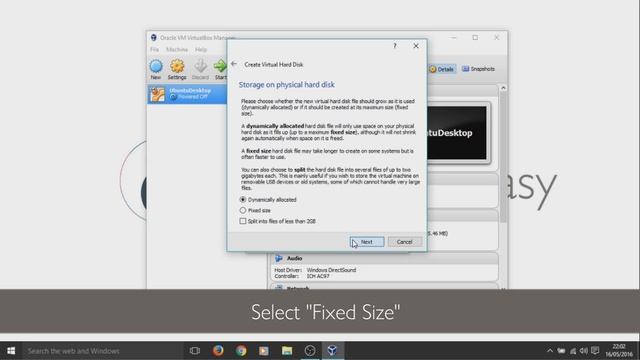This screenshot has height=360, width=640.
Task: Switch to the Details view button
Action: (442, 69)
